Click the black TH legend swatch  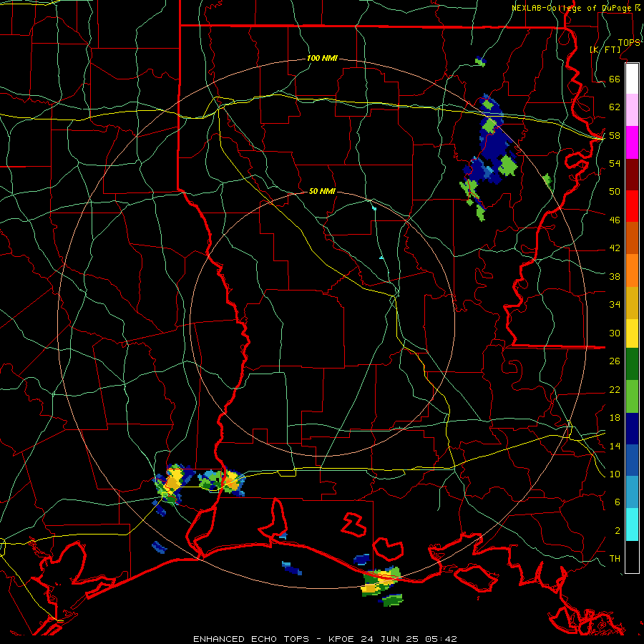pos(632,557)
